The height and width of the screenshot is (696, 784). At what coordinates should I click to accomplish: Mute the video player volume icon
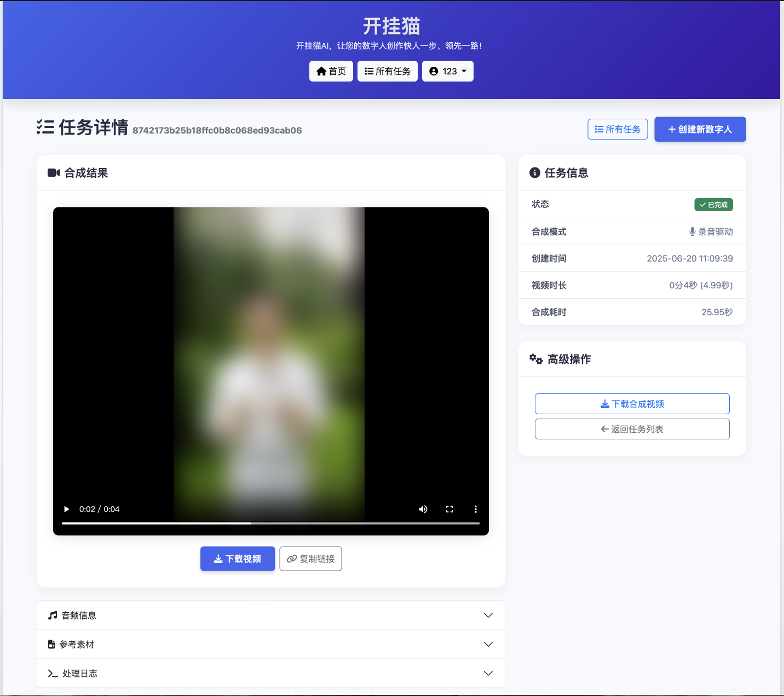423,509
